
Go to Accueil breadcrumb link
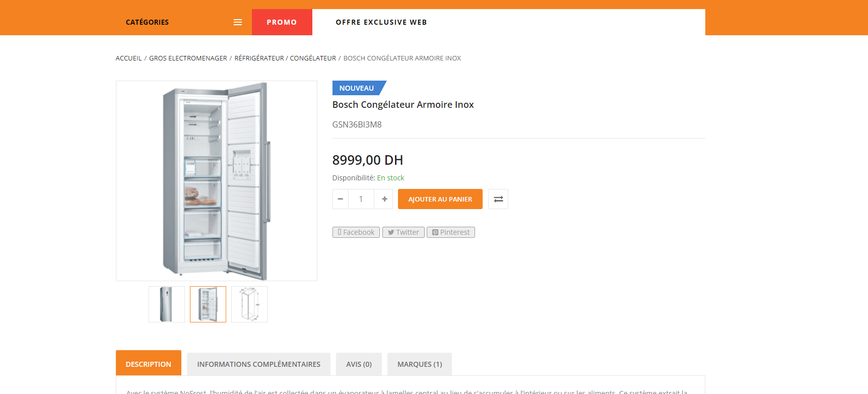click(x=129, y=58)
